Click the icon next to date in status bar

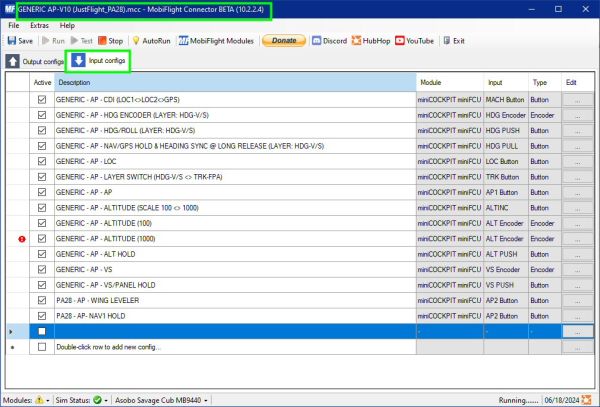[586, 400]
